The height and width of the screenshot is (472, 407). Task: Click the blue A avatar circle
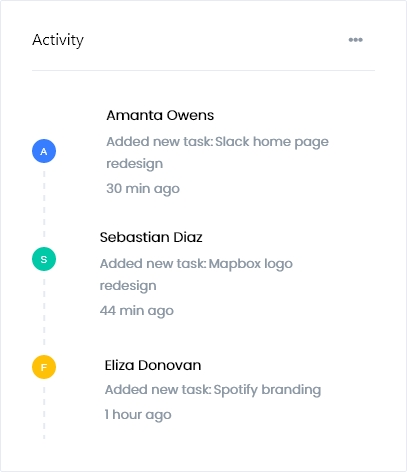click(44, 151)
